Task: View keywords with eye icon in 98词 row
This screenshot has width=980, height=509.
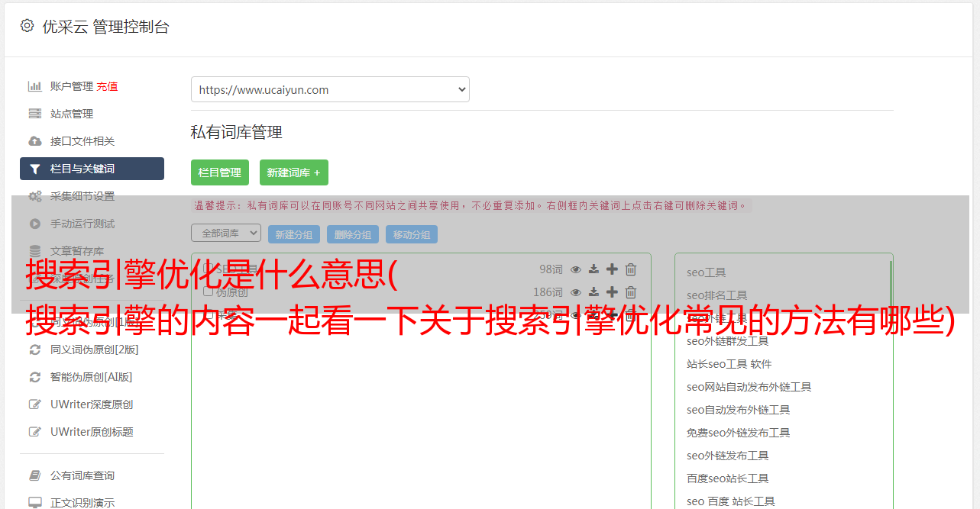Action: [576, 269]
